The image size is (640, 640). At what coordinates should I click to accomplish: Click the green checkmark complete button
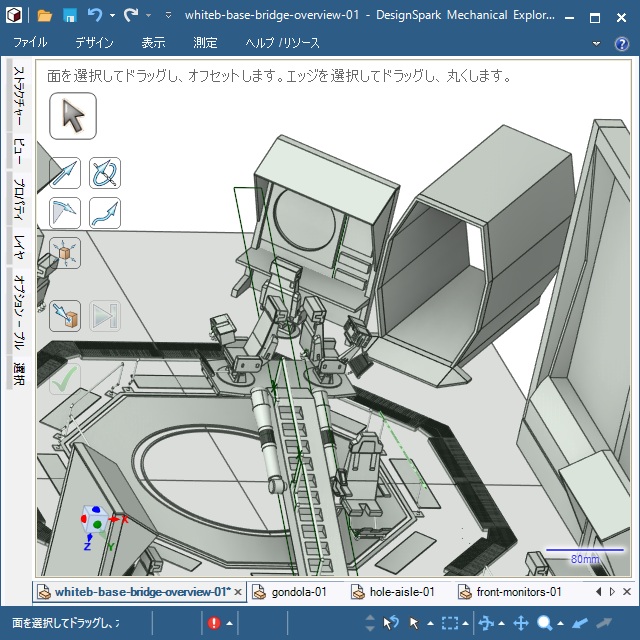point(65,379)
